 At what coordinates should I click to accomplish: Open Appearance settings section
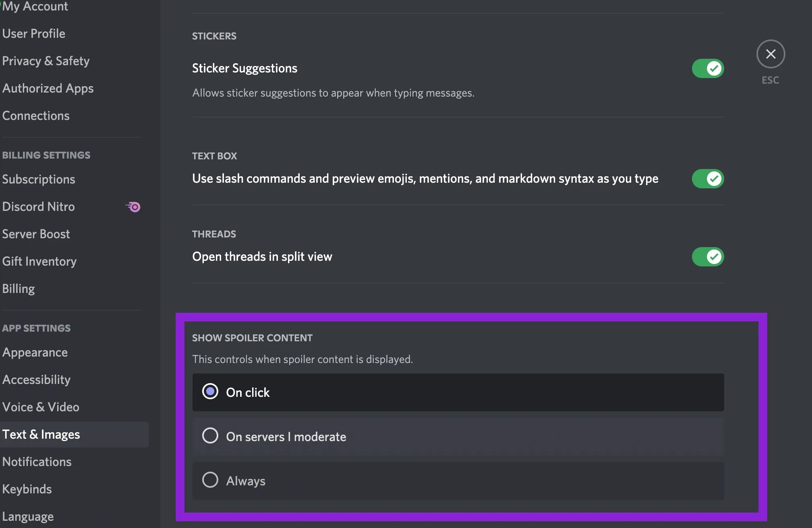[34, 352]
